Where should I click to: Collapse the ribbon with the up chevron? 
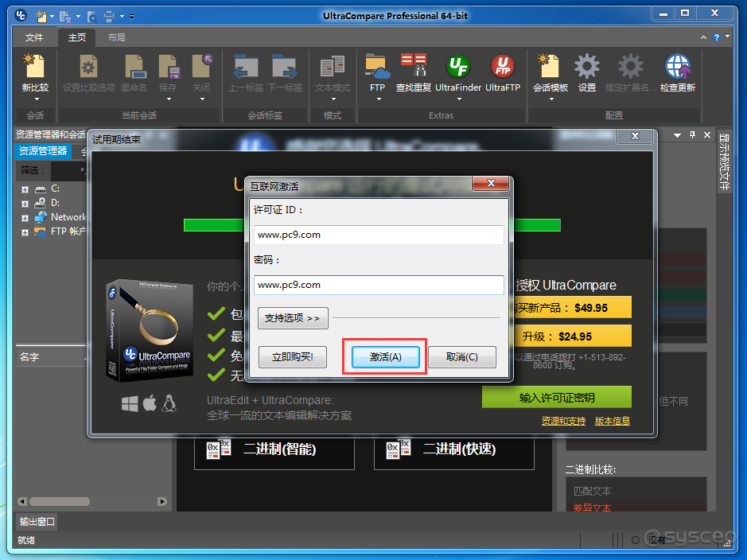point(703,37)
